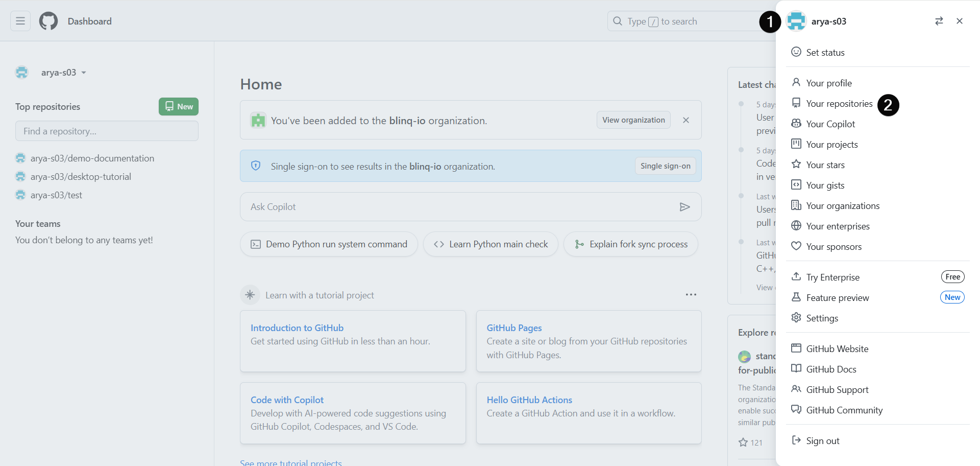Viewport: 980px width, 466px height.
Task: Click your avatar beside arya-s03 in sidebar
Action: click(21, 72)
